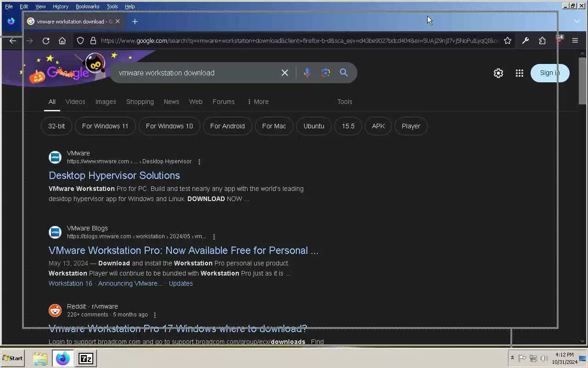Select the APK filter chip
Image resolution: width=588 pixels, height=368 pixels.
point(378,126)
